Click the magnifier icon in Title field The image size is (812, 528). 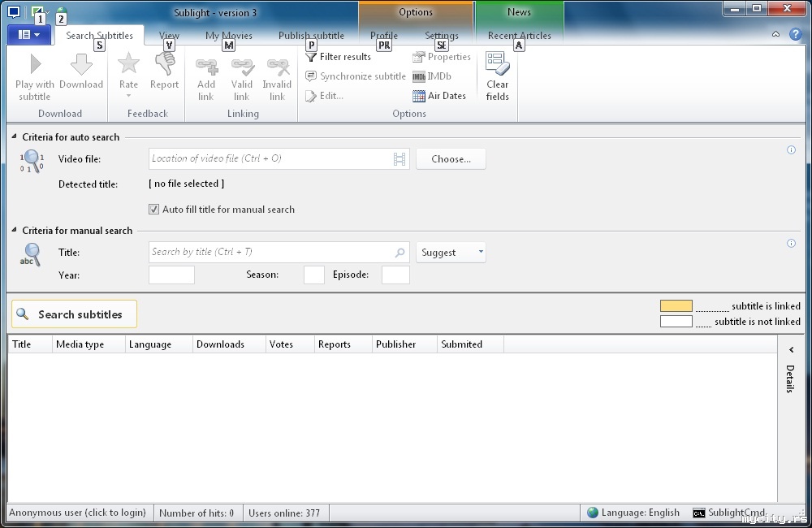(x=400, y=253)
